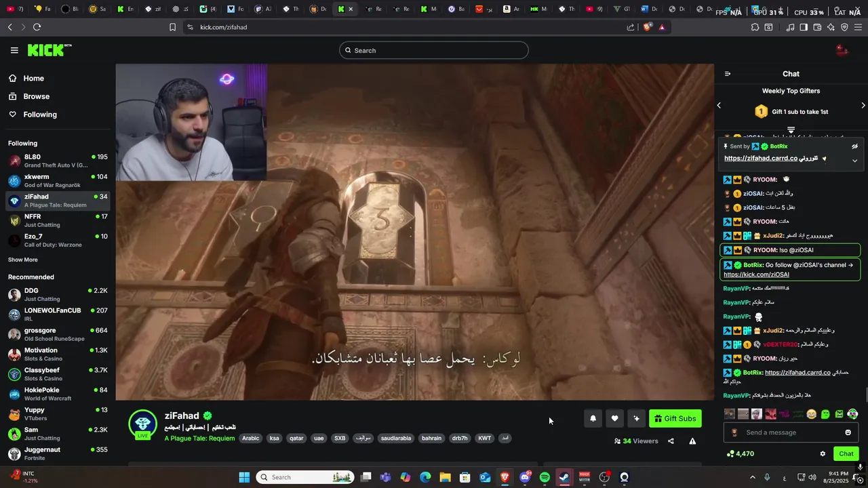Click the A Plague Tale: Requiem category link
The height and width of the screenshot is (488, 868).
[199, 439]
